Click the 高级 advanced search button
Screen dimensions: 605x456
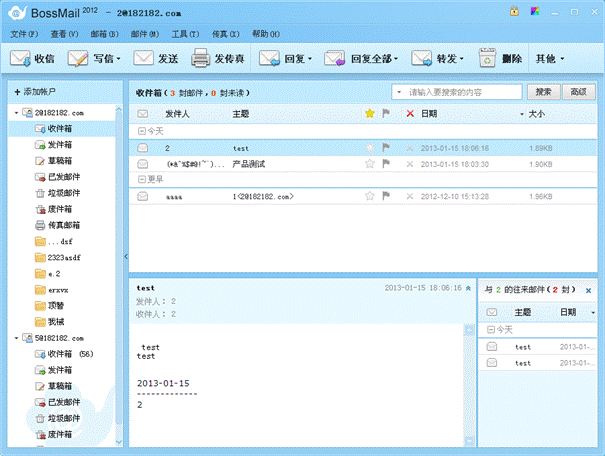point(576,92)
